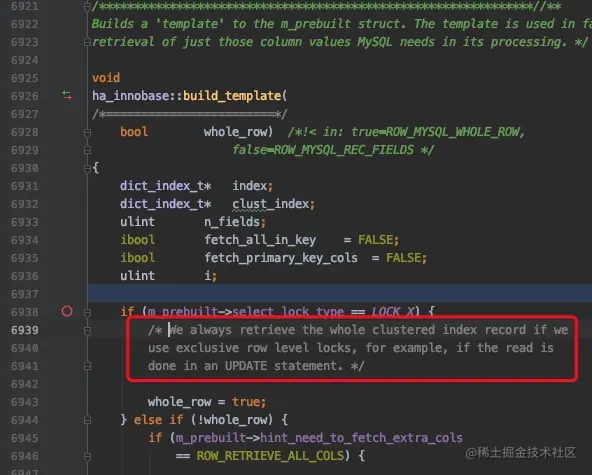Click the 'else' keyword on line 6944
592x475 pixels.
[148, 420]
